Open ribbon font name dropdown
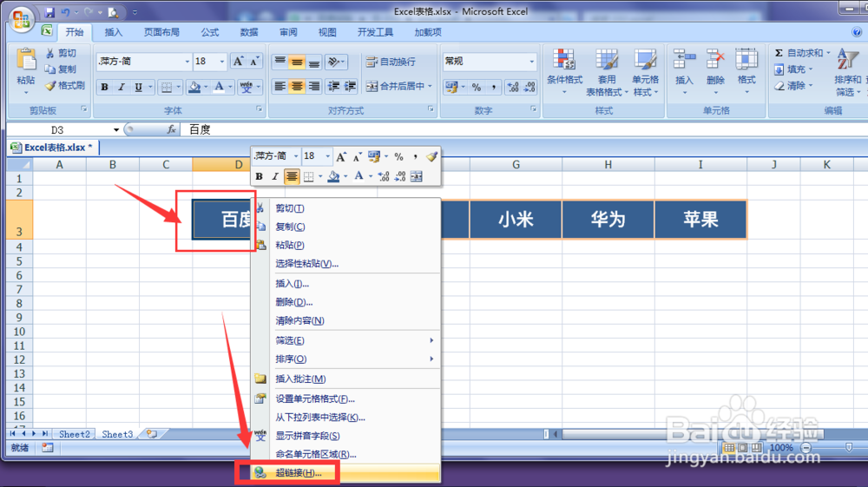Screen dimensions: 868x487 coord(187,62)
